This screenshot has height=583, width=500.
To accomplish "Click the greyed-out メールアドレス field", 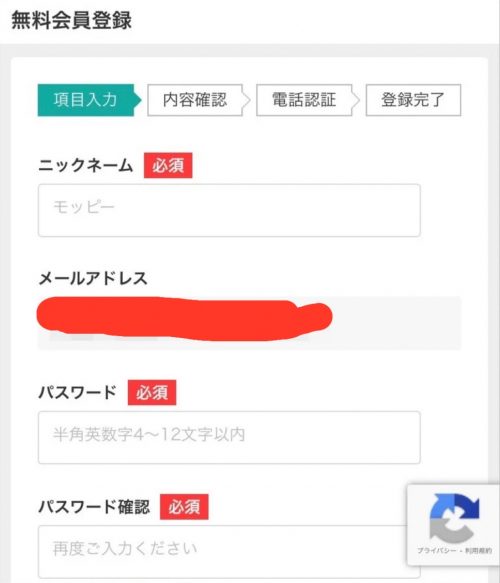I will pyautogui.click(x=249, y=323).
